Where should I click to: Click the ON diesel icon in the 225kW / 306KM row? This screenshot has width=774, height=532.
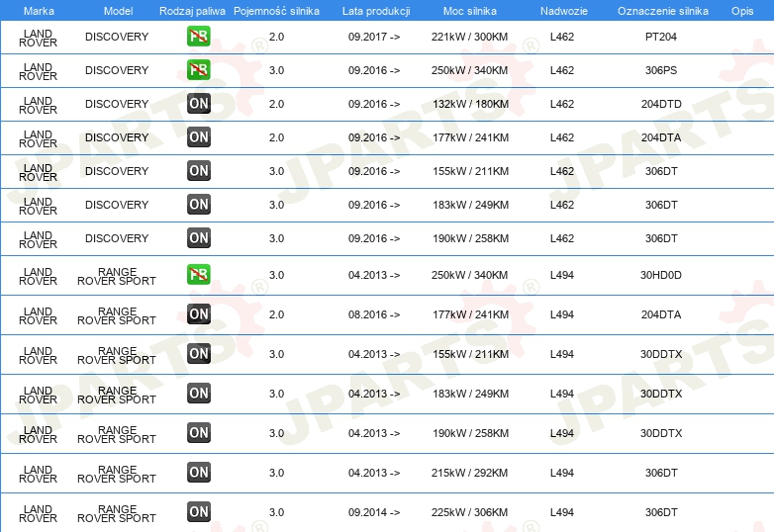pos(198,511)
